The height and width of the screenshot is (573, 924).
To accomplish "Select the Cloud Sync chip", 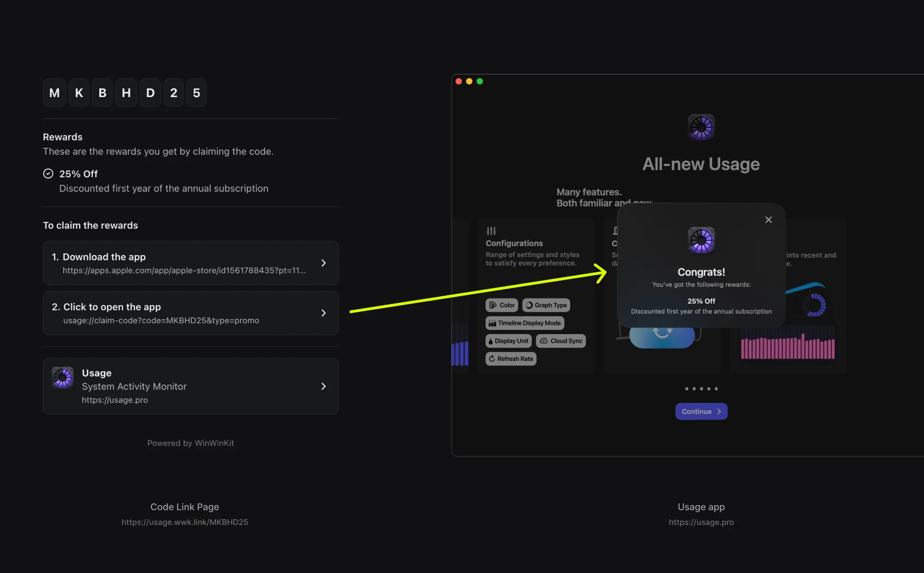I will coord(561,341).
